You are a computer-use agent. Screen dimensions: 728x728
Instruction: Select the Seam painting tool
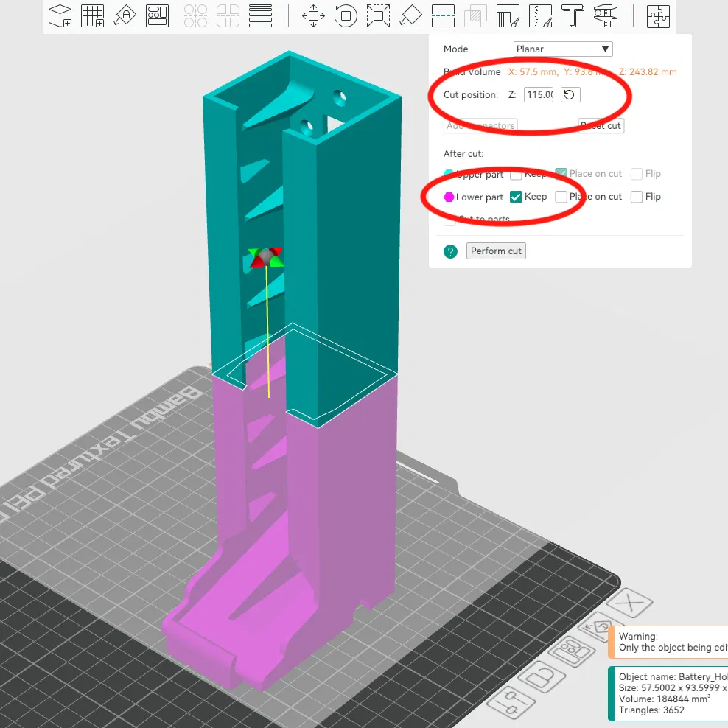coord(540,16)
